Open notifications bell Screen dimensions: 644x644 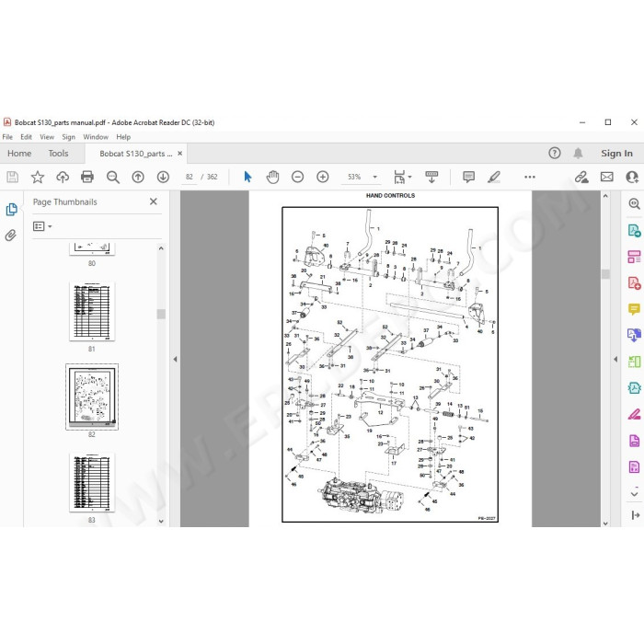(578, 154)
